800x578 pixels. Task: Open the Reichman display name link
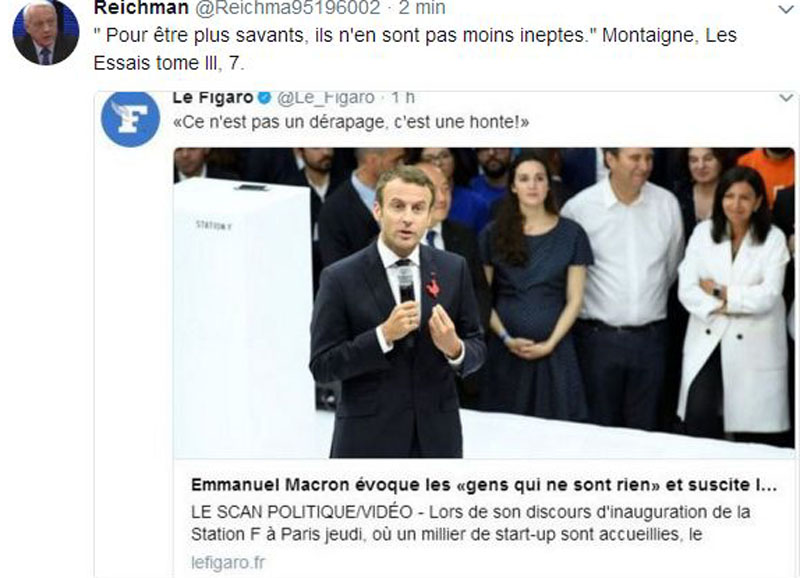tap(142, 8)
